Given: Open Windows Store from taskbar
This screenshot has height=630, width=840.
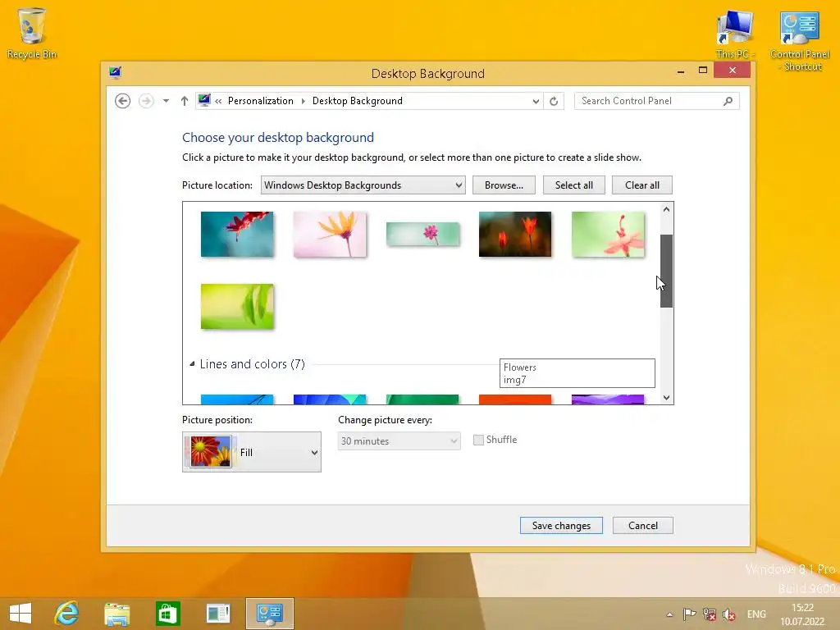Looking at the screenshot, I should click(167, 614).
